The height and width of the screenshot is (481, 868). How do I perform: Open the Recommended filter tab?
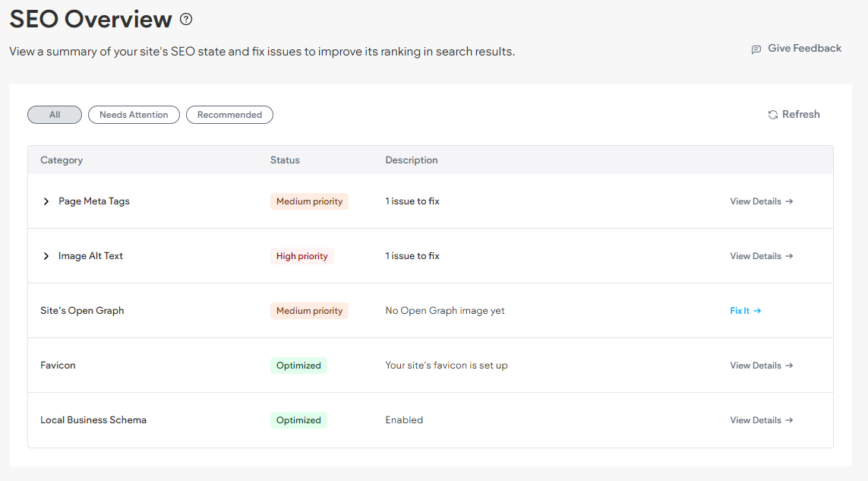[x=229, y=114]
